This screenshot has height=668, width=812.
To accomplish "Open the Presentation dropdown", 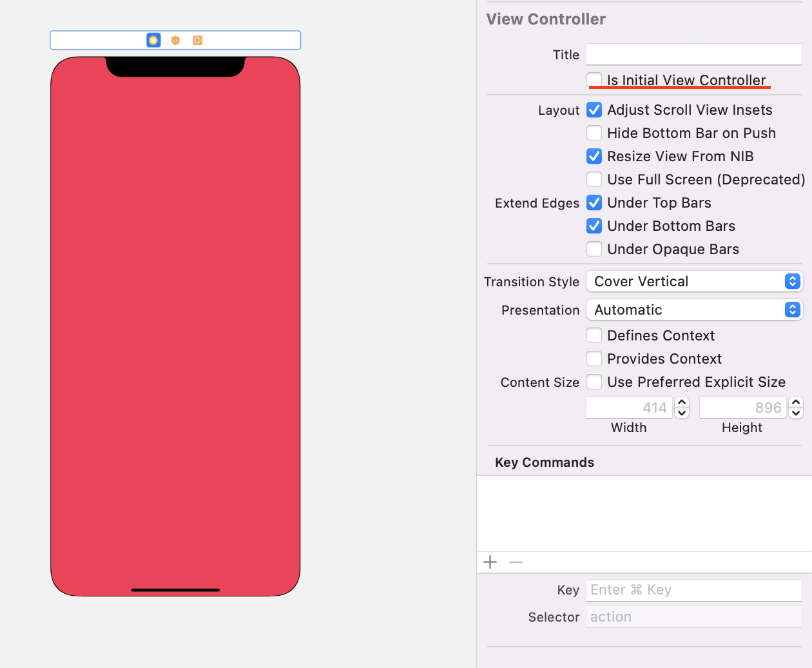I will click(694, 309).
